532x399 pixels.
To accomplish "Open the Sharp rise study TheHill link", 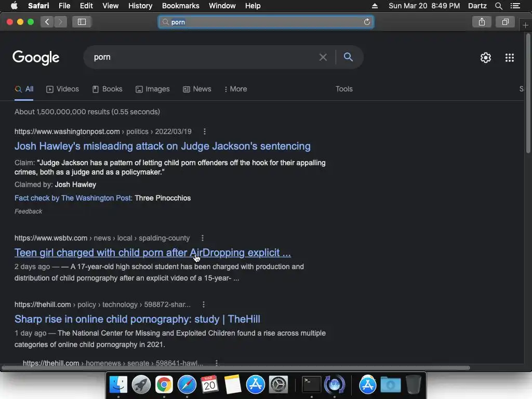I will (137, 320).
